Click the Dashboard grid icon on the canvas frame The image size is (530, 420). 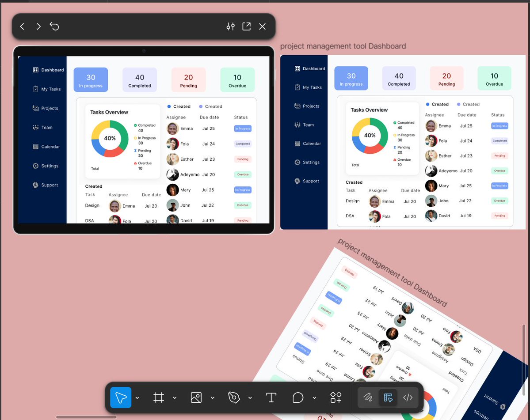(297, 68)
